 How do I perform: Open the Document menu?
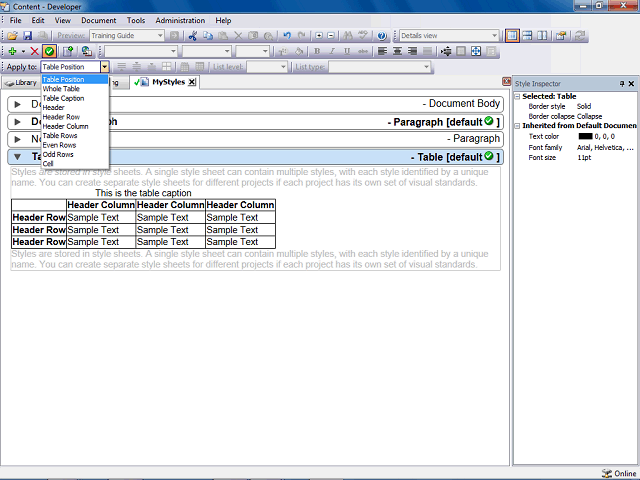tap(98, 20)
